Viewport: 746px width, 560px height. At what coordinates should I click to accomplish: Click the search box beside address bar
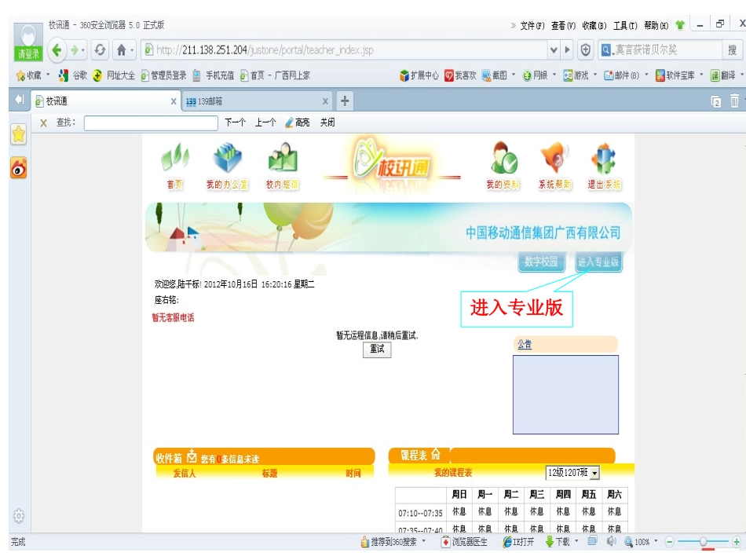click(660, 50)
